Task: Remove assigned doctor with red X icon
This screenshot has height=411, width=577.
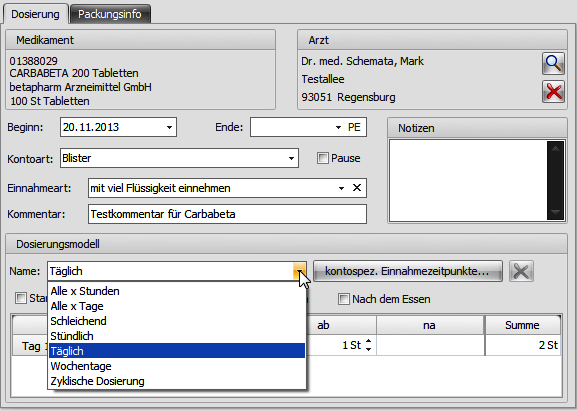Action: pyautogui.click(x=553, y=92)
